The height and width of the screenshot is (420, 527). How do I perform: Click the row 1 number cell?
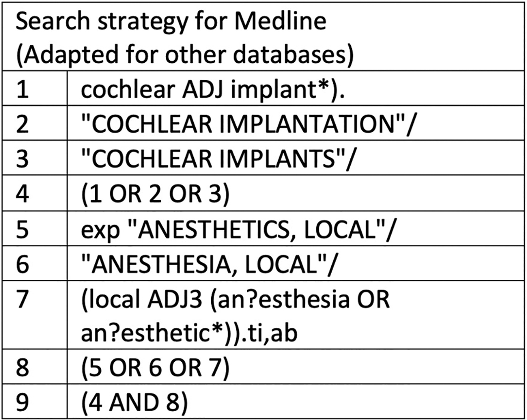click(35, 88)
